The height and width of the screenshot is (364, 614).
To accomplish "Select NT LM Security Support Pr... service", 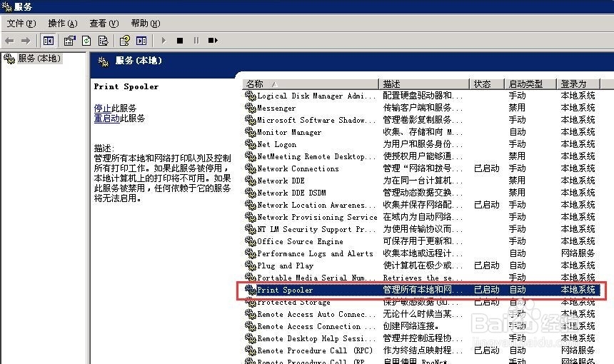I will [x=316, y=229].
